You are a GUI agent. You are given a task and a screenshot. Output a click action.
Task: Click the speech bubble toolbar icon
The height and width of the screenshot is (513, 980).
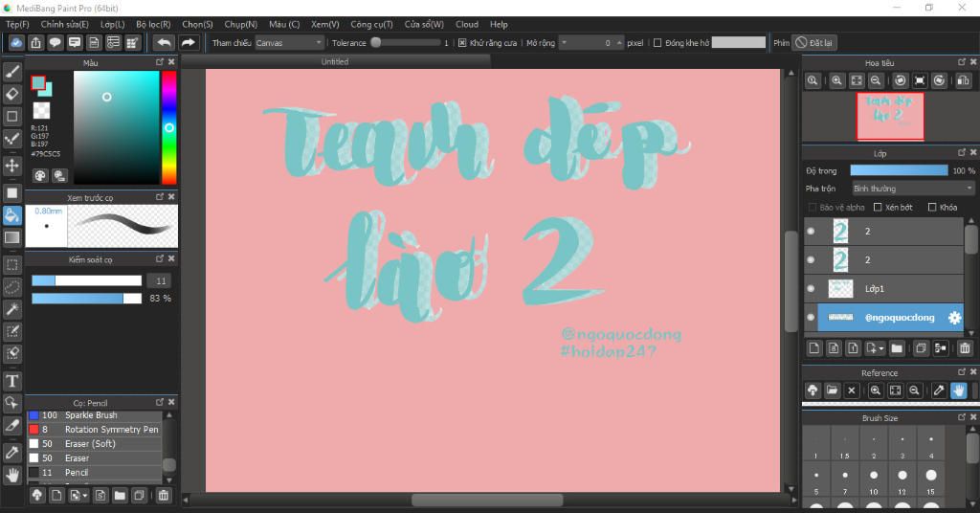coord(55,42)
